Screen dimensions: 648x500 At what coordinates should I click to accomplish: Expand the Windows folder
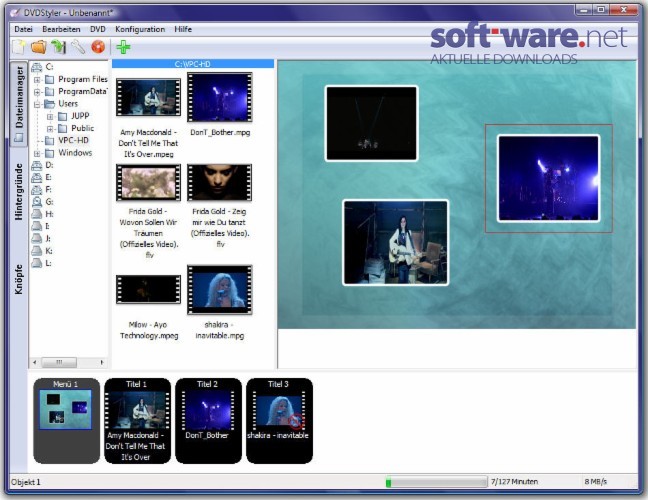coord(37,154)
